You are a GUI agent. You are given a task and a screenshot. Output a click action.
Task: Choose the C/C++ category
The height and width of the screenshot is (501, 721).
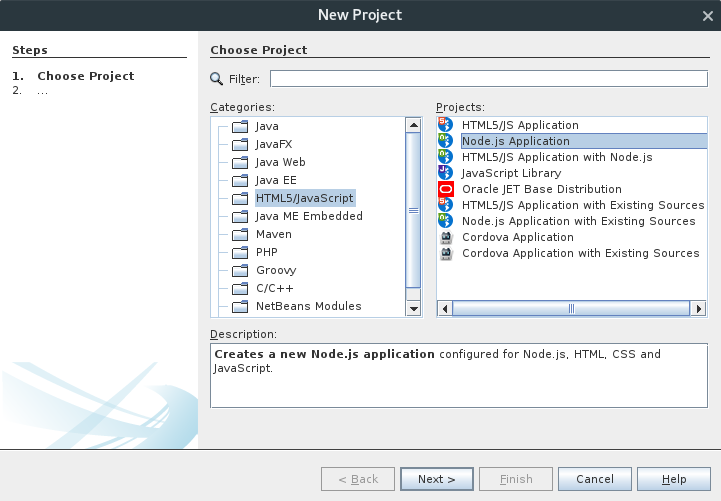coord(275,288)
